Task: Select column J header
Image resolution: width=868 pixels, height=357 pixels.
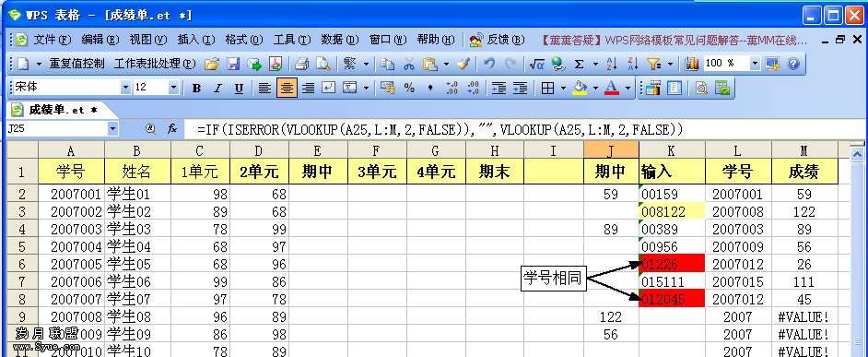Action: pos(611,150)
